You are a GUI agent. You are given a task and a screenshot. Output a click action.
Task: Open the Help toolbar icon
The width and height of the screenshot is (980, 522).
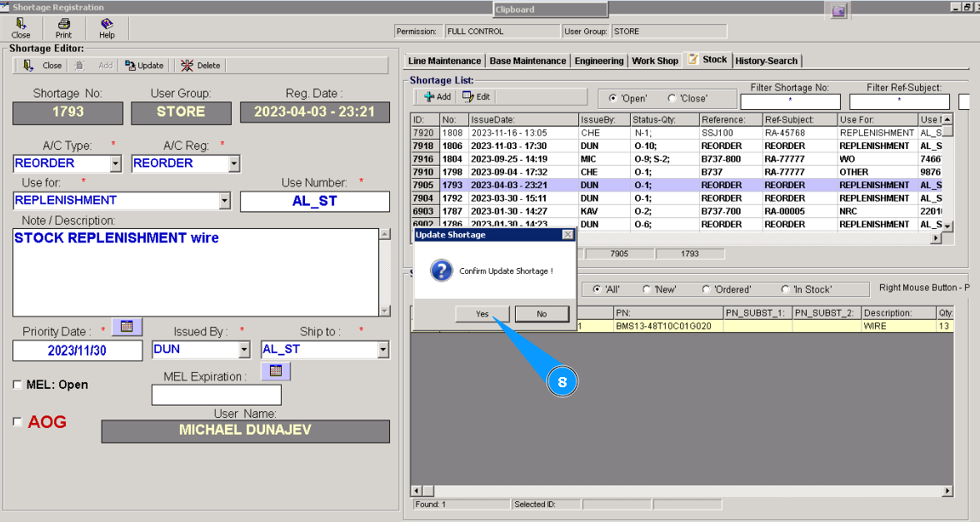[107, 28]
